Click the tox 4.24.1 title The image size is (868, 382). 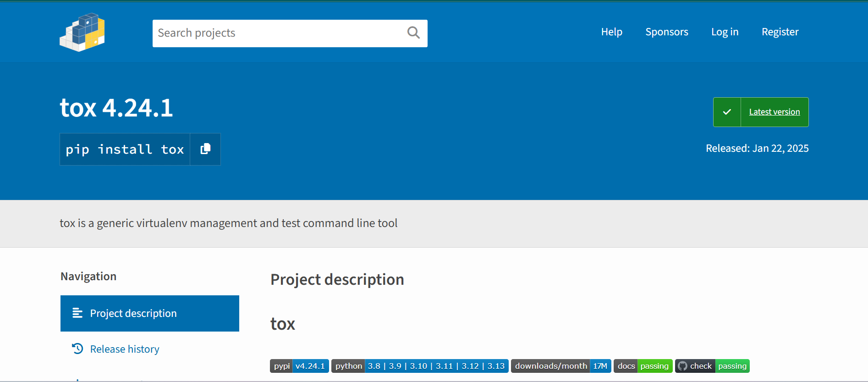pyautogui.click(x=116, y=108)
